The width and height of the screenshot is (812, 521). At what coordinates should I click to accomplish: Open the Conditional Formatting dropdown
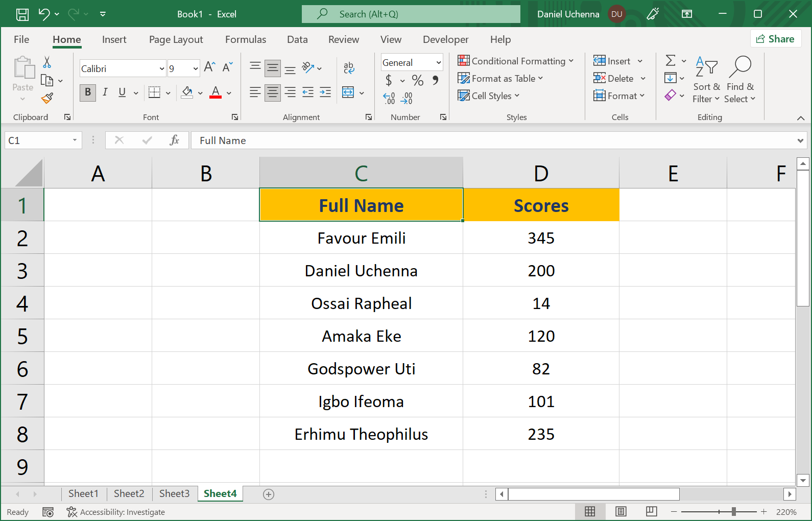tap(516, 61)
